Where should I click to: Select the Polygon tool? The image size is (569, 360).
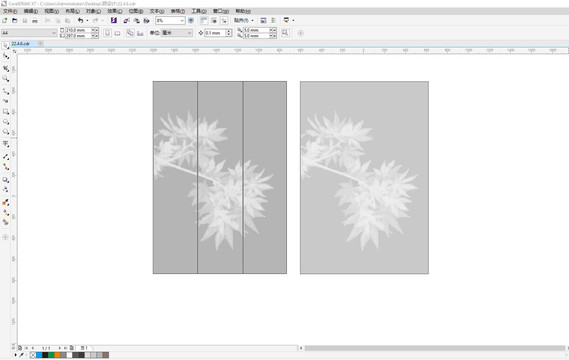click(x=5, y=132)
